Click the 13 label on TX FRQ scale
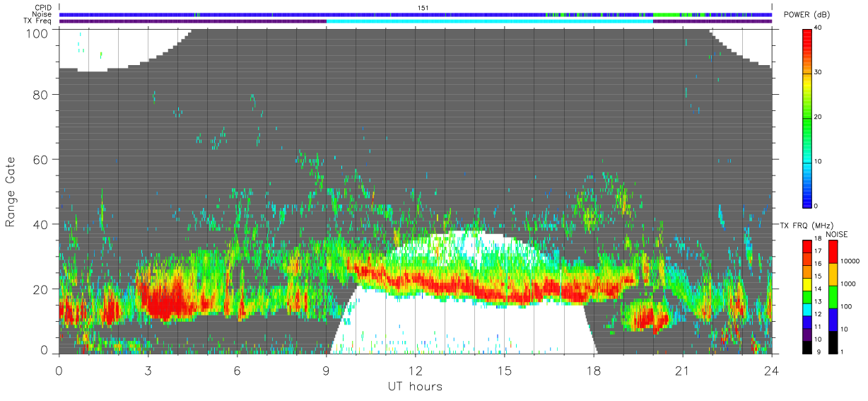The width and height of the screenshot is (868, 401). pos(819,301)
